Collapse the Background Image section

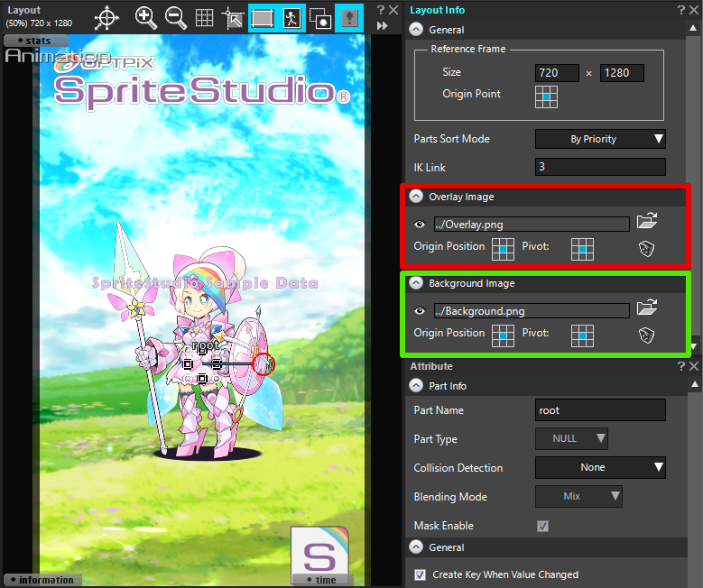417,283
